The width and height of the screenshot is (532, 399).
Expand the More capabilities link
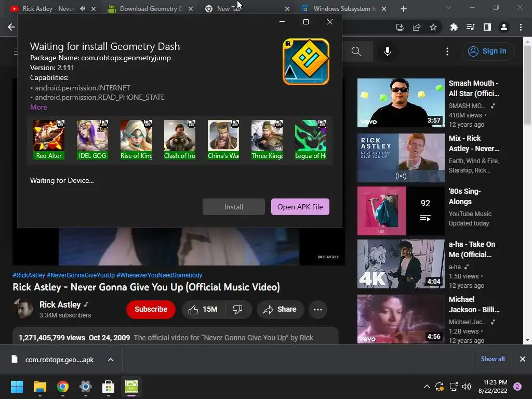click(38, 107)
